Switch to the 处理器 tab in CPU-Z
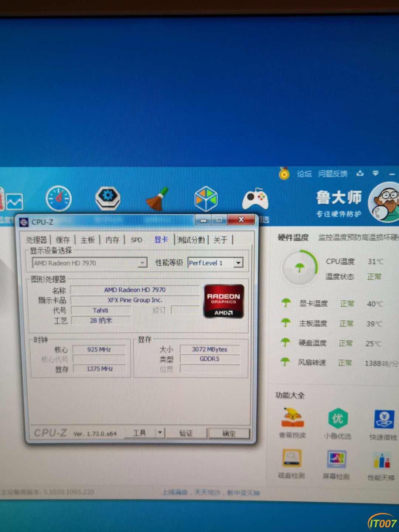 [37, 240]
